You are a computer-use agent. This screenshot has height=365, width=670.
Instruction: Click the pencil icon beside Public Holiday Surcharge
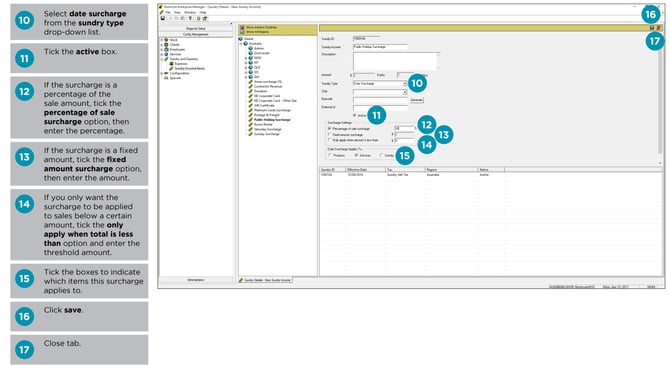coord(251,120)
